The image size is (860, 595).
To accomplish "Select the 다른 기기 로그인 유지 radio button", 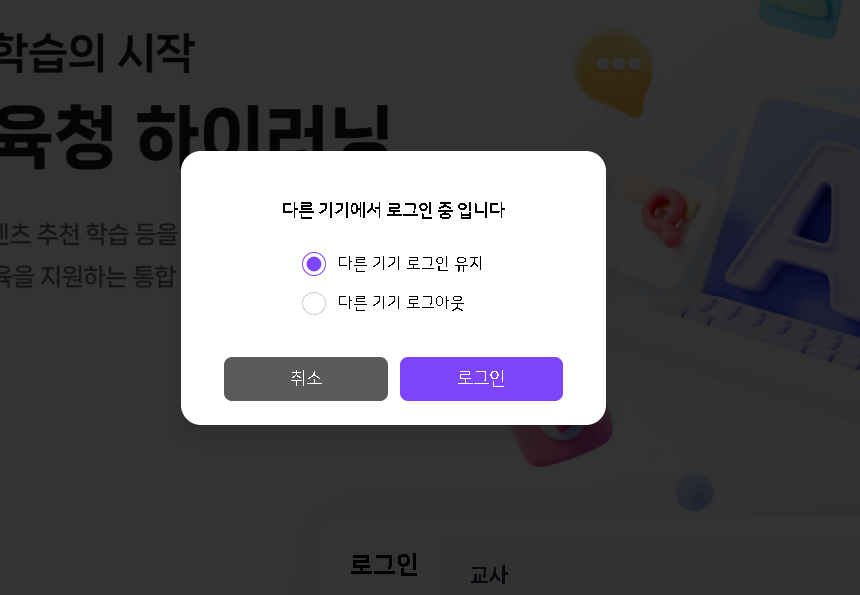I will click(314, 264).
